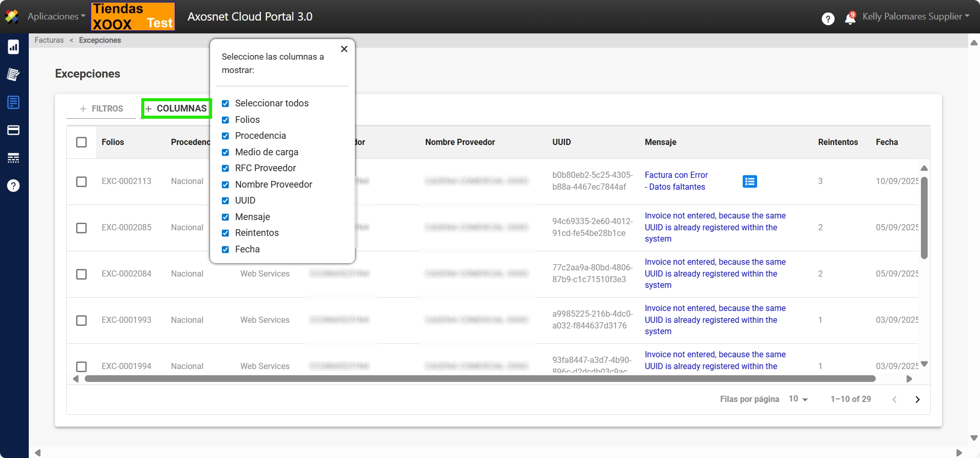Open the rows per page dropdown
980x458 pixels.
(798, 399)
